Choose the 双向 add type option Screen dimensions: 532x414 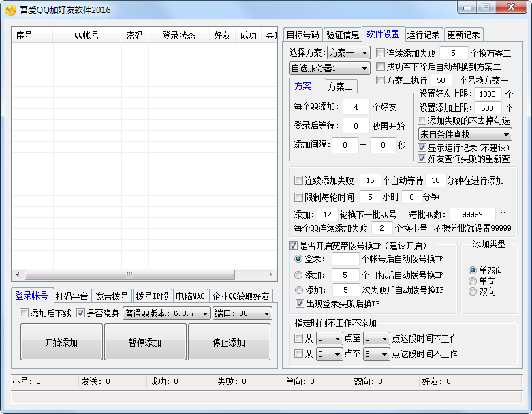tap(473, 291)
